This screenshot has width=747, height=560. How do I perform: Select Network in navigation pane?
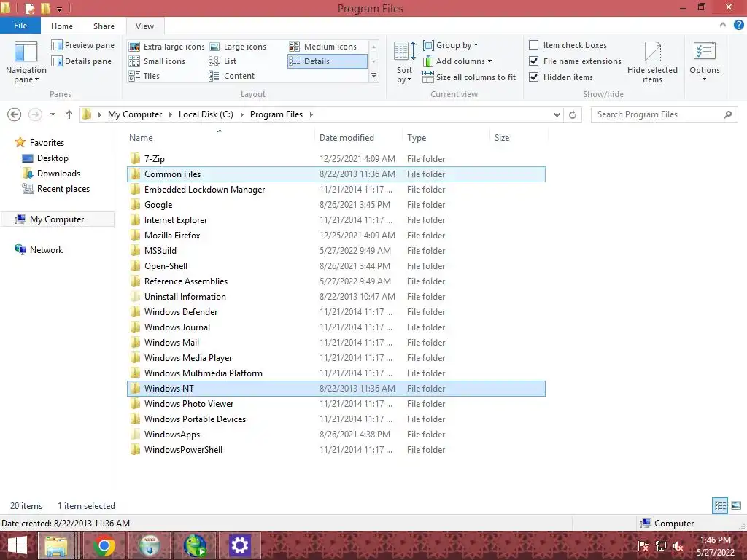coord(46,249)
